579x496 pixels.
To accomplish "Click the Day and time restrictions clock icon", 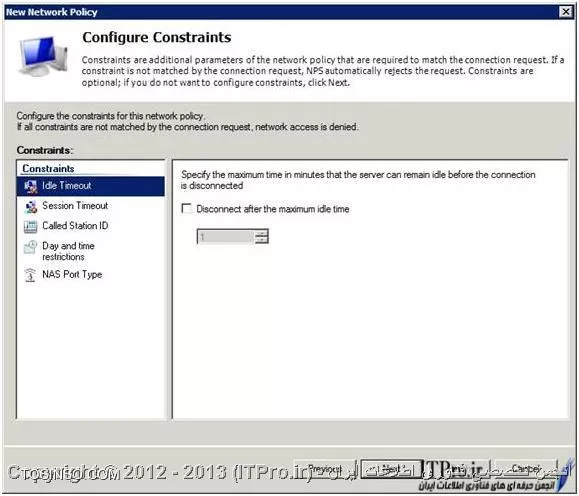I will (31, 247).
